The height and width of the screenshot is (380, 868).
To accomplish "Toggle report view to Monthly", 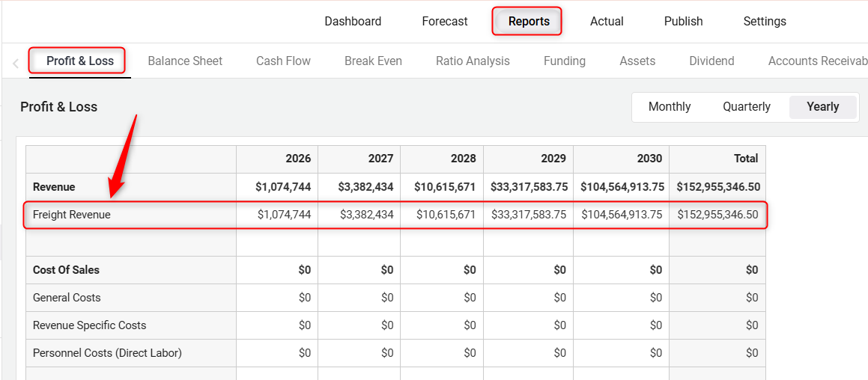I will click(x=670, y=106).
